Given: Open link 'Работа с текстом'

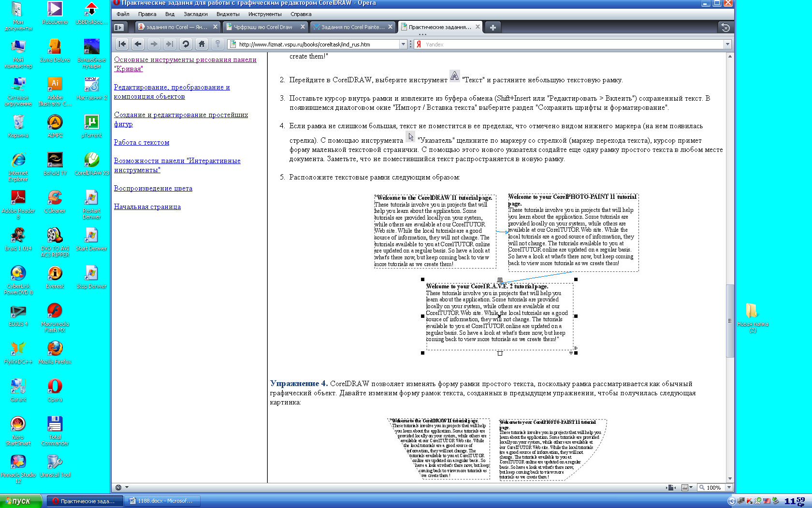Looking at the screenshot, I should (x=142, y=142).
